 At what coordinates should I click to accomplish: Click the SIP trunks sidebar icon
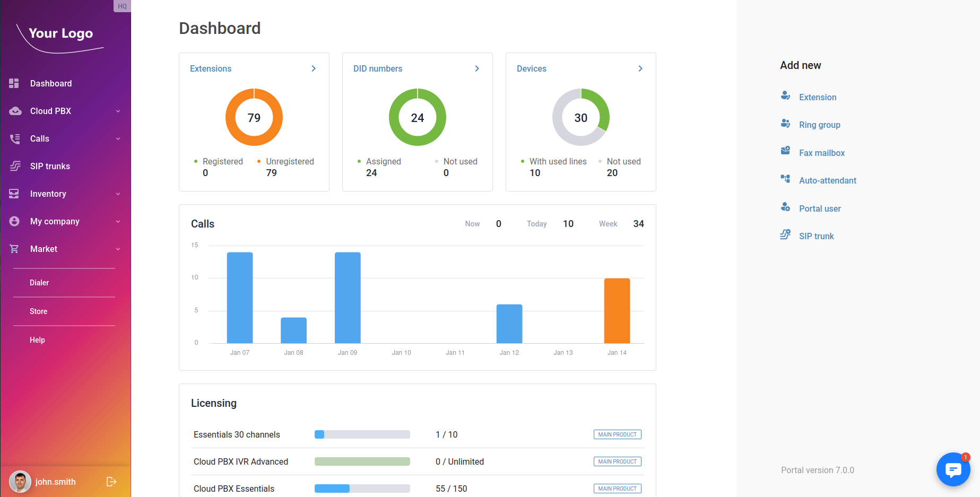[15, 166]
